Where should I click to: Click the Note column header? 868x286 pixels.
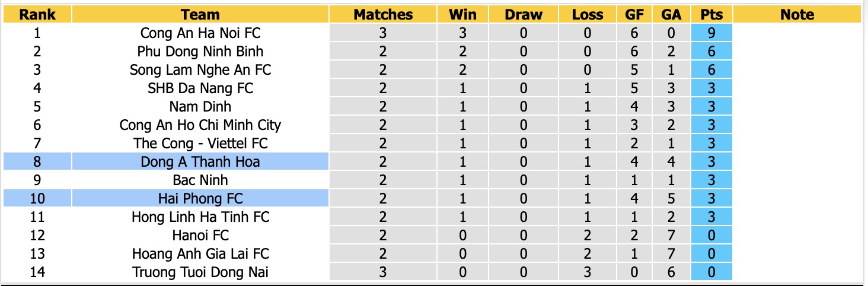click(797, 14)
